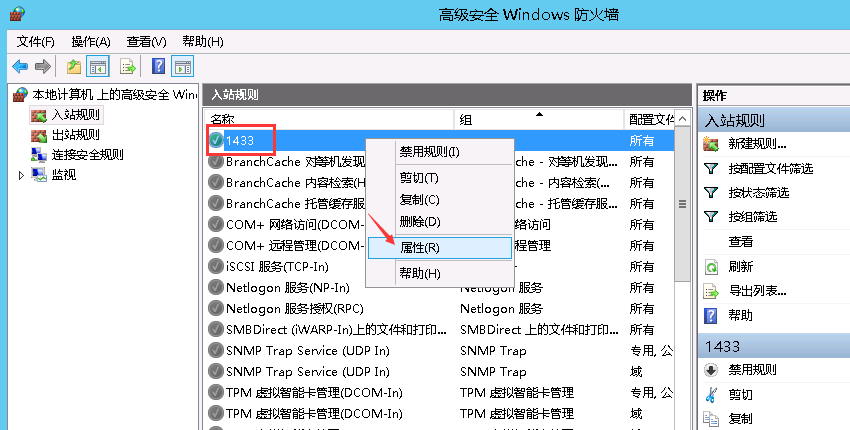Click the 刷新 refresh icon in actions pane
This screenshot has height=430, width=850.
712,267
